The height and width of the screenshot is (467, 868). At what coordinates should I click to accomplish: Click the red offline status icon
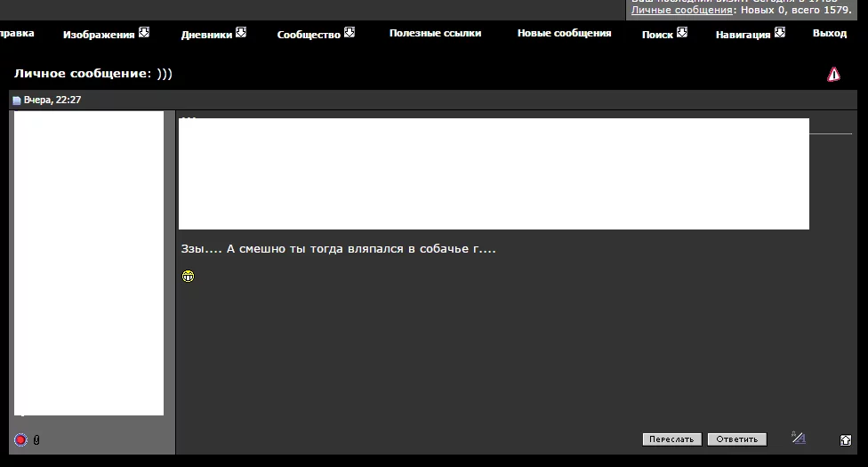click(20, 439)
